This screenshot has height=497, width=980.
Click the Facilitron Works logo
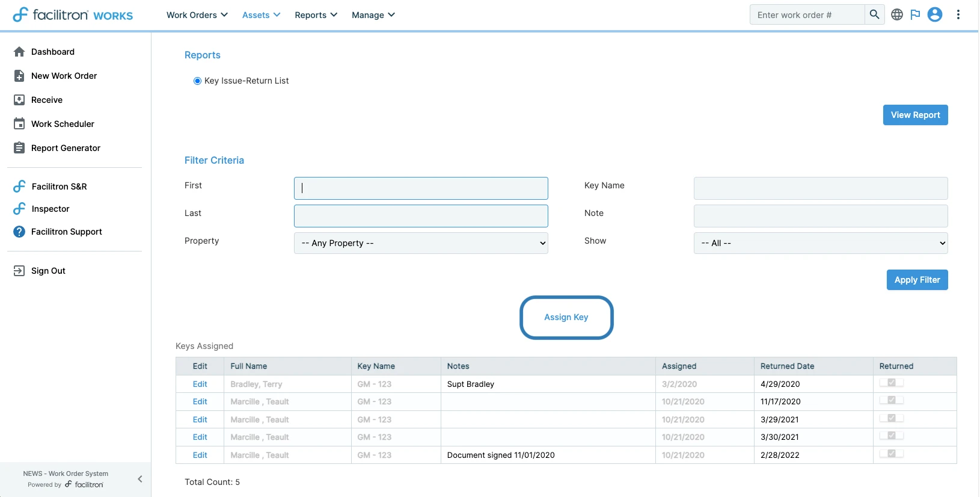73,14
